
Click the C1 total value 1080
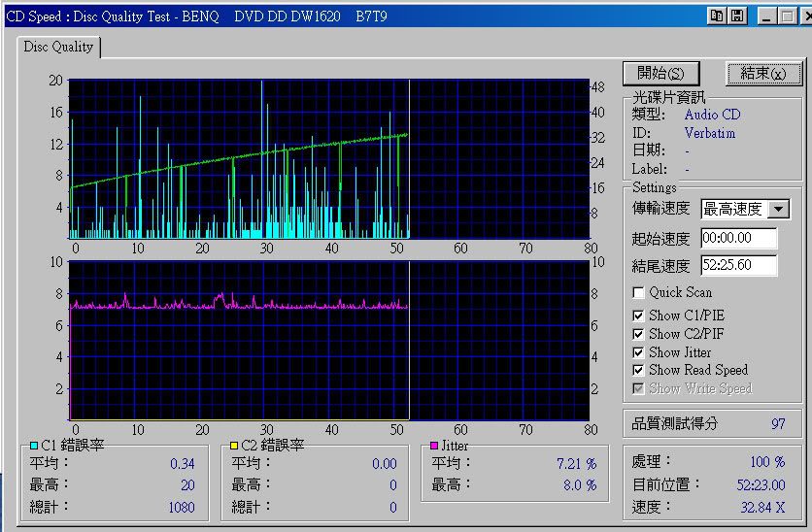182,507
